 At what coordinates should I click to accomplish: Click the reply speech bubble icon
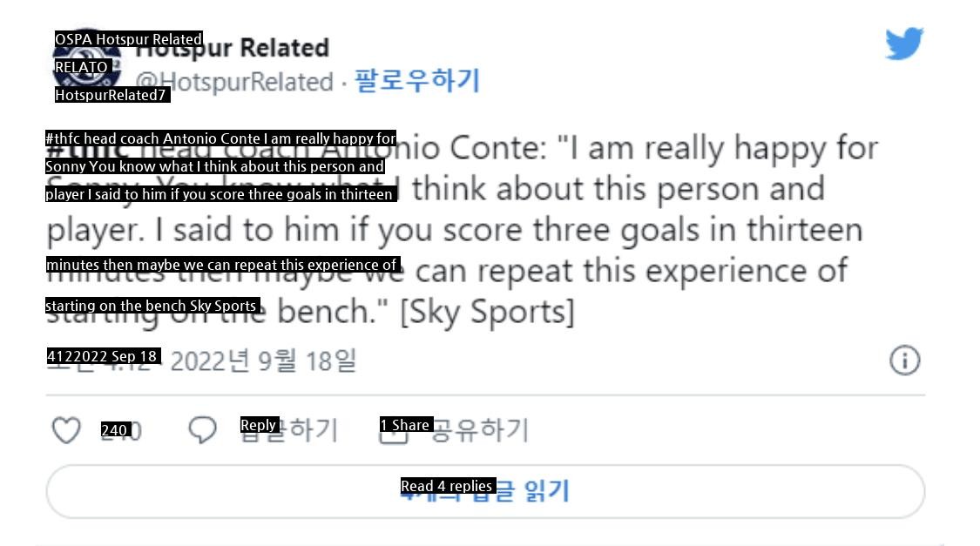(202, 429)
